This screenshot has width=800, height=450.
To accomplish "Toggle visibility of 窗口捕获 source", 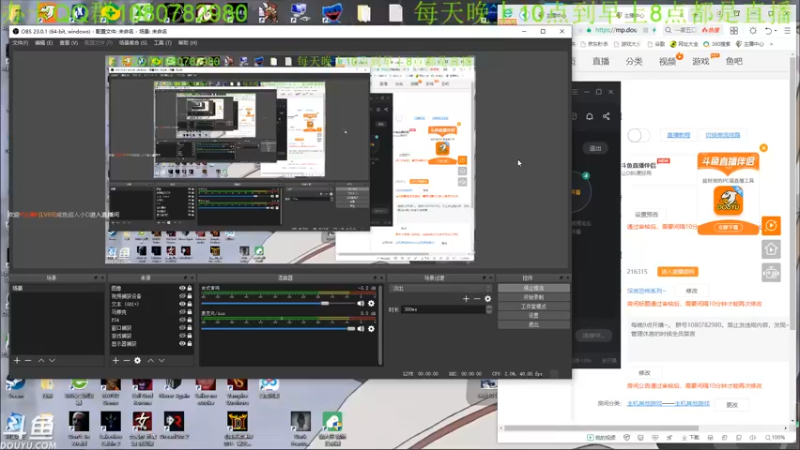I will tap(182, 328).
